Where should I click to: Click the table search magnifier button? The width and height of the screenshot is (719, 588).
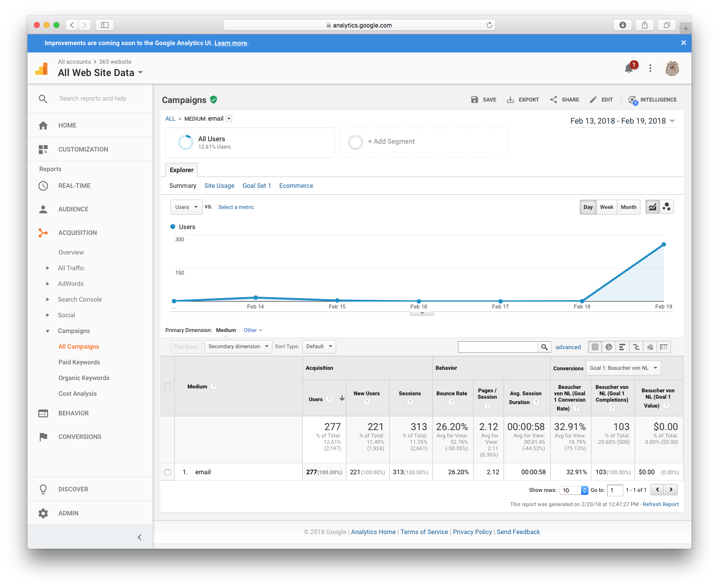(544, 347)
